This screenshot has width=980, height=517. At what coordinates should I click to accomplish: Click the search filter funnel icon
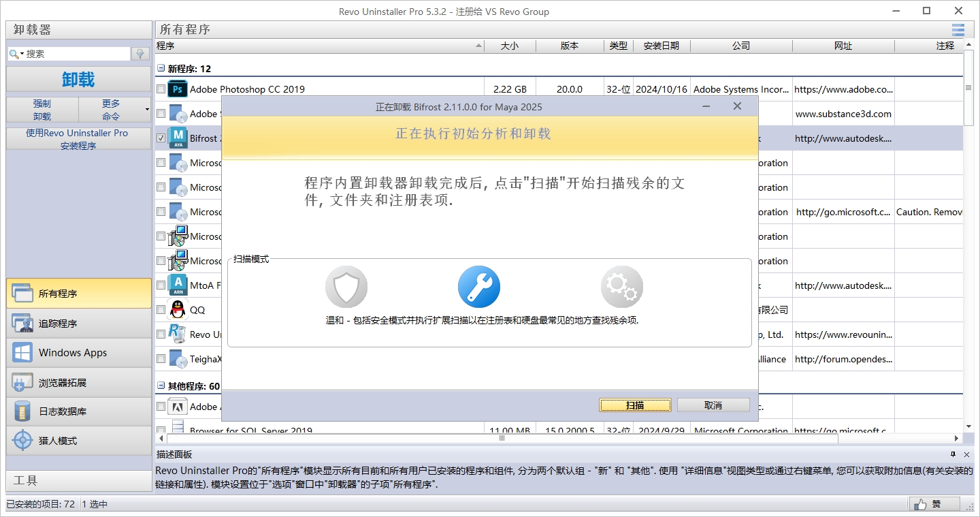(141, 54)
